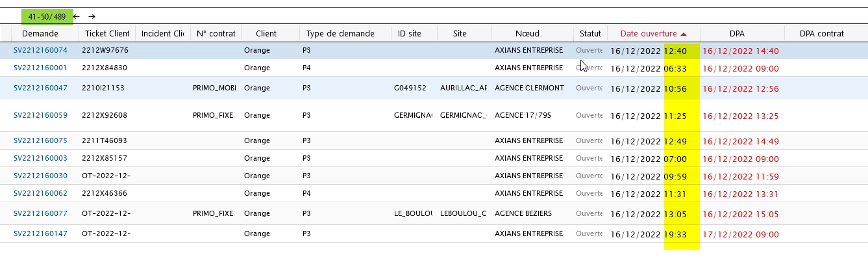
Task: Sort by Ticket Client column header
Action: pyautogui.click(x=106, y=33)
